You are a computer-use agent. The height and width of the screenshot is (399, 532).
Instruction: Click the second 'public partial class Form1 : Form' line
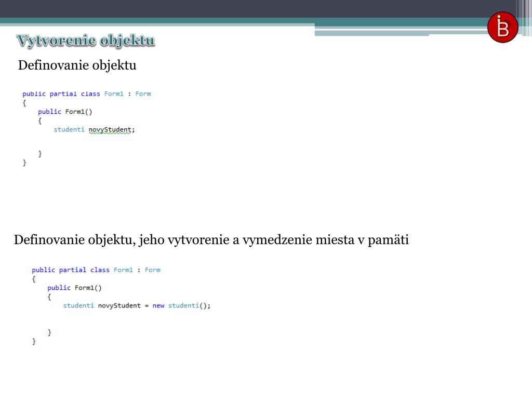[96, 270]
